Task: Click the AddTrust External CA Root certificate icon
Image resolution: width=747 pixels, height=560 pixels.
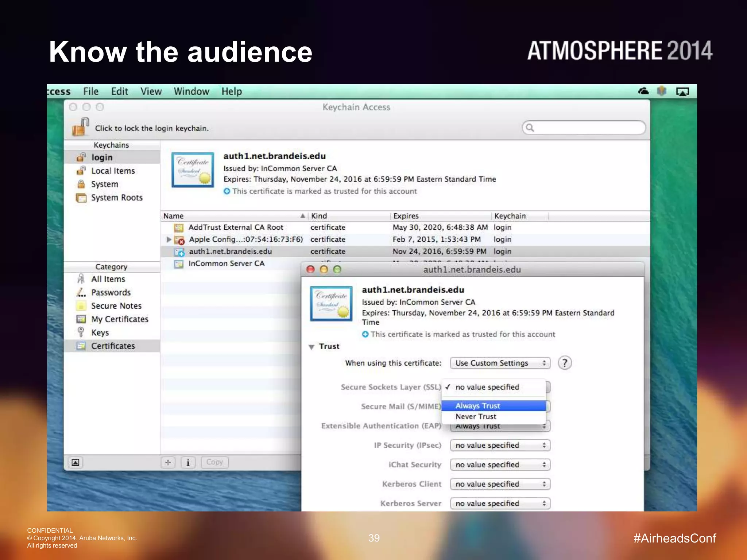Action: (x=179, y=228)
